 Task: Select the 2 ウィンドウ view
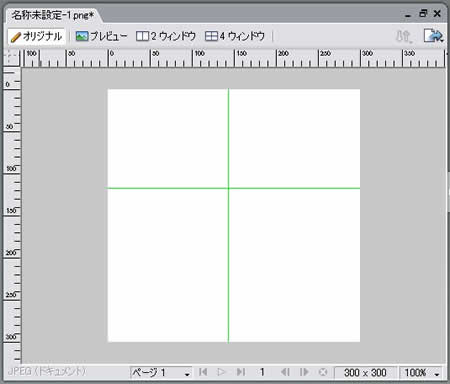pos(166,36)
